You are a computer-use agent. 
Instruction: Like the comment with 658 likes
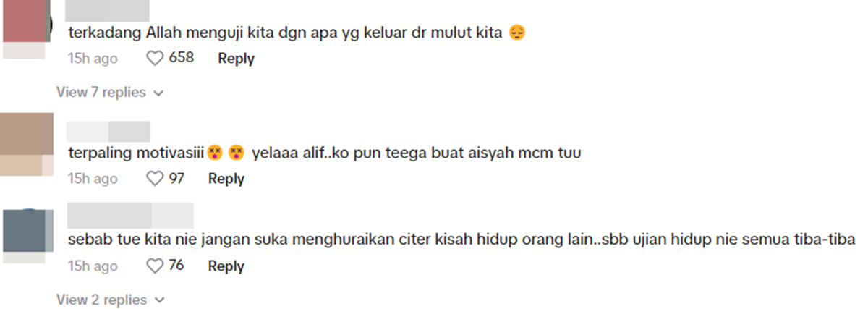156,58
